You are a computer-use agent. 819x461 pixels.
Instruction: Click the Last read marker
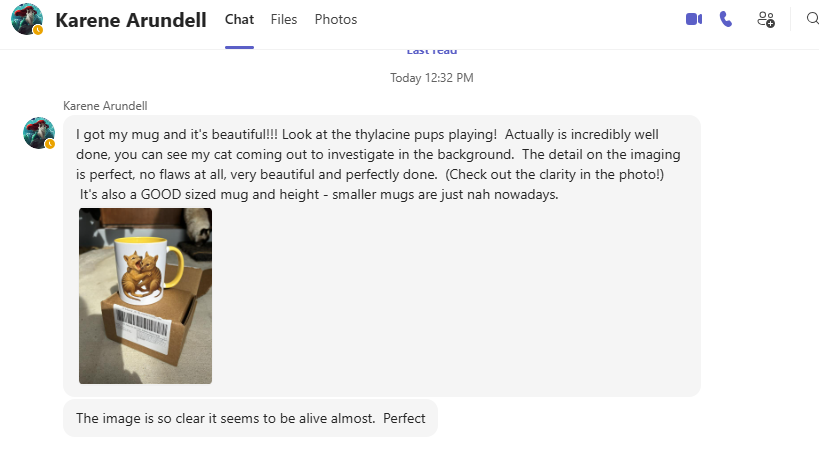434,50
